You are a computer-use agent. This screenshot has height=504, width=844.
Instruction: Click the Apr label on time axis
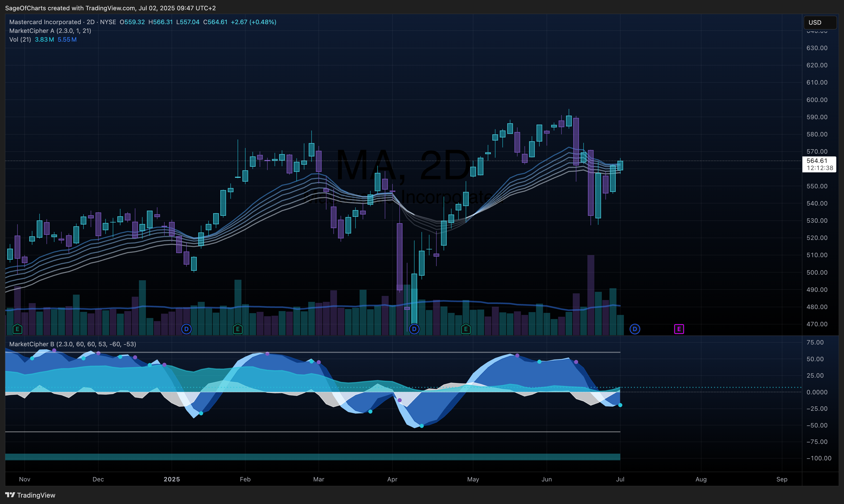(x=392, y=479)
